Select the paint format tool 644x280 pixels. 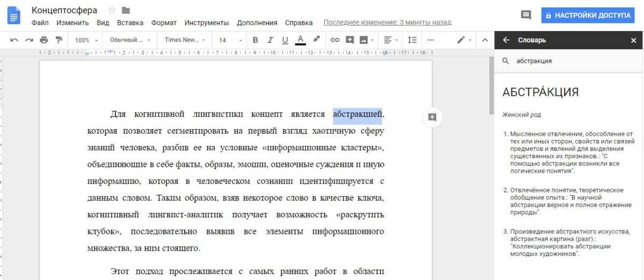[59, 40]
